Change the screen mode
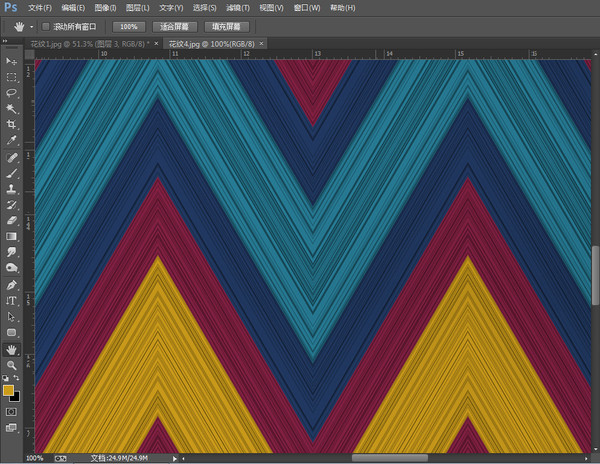Image resolution: width=600 pixels, height=464 pixels. coord(11,428)
